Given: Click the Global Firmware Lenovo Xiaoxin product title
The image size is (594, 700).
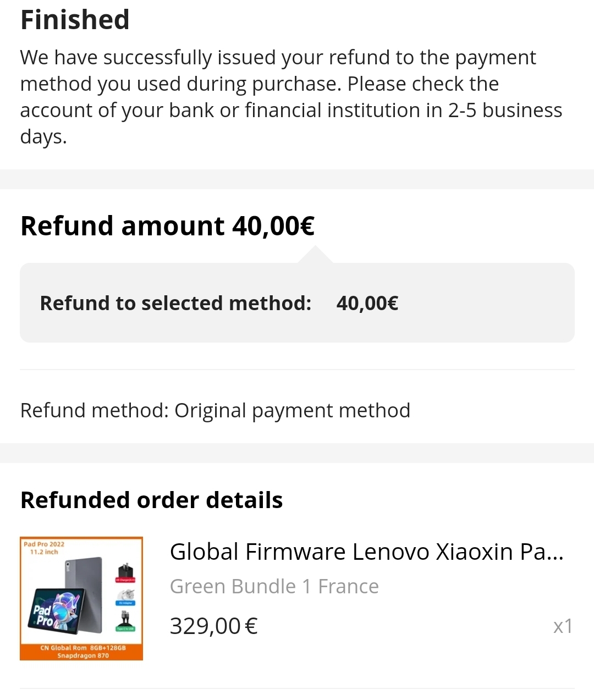Looking at the screenshot, I should (366, 552).
